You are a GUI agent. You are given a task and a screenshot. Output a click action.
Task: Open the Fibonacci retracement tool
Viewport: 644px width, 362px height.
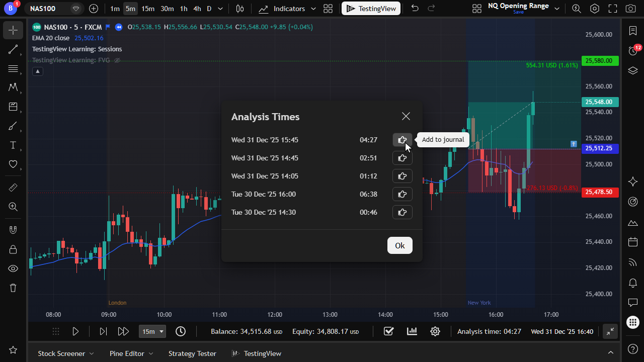pos(13,68)
